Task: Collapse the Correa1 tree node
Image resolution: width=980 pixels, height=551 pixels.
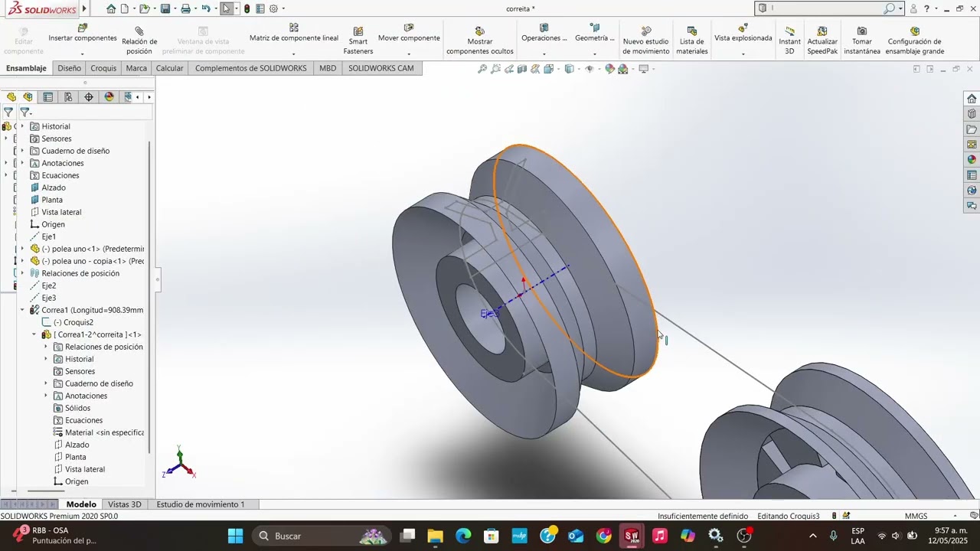Action: pos(22,310)
